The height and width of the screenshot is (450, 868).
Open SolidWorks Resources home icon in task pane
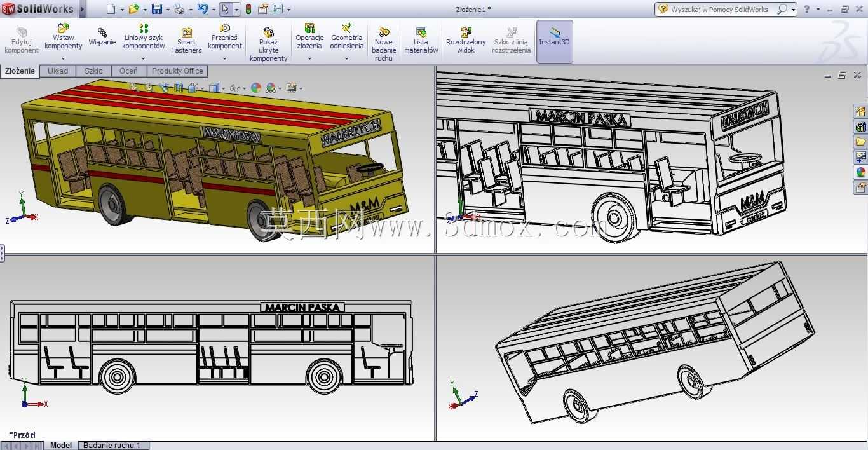[x=860, y=112]
